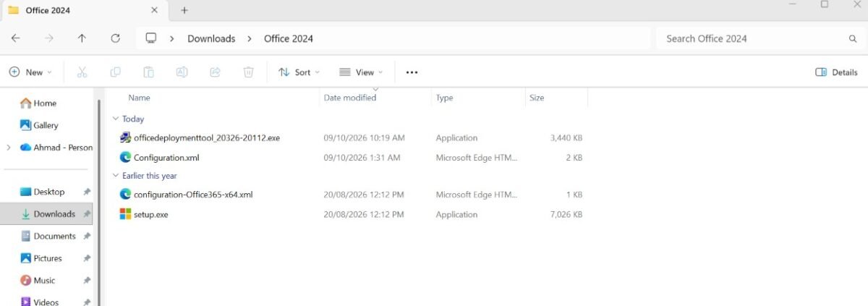The image size is (868, 306).
Task: Close the Office 2024 tab
Action: click(154, 10)
